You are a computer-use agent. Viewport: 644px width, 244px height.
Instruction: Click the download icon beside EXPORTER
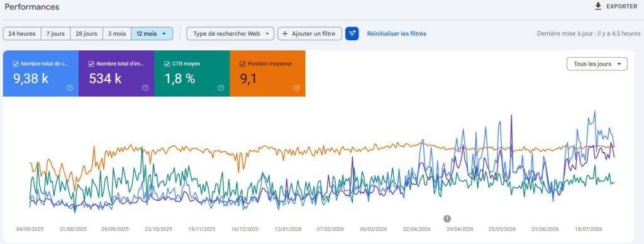598,6
